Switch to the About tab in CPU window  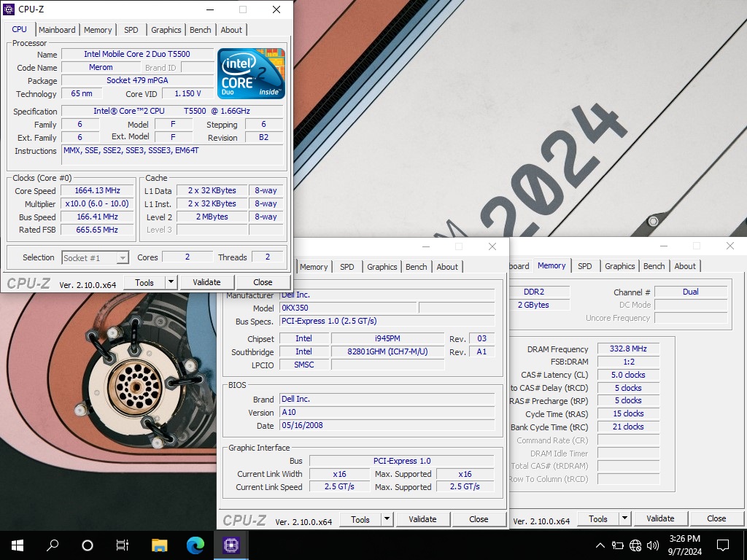coord(231,29)
